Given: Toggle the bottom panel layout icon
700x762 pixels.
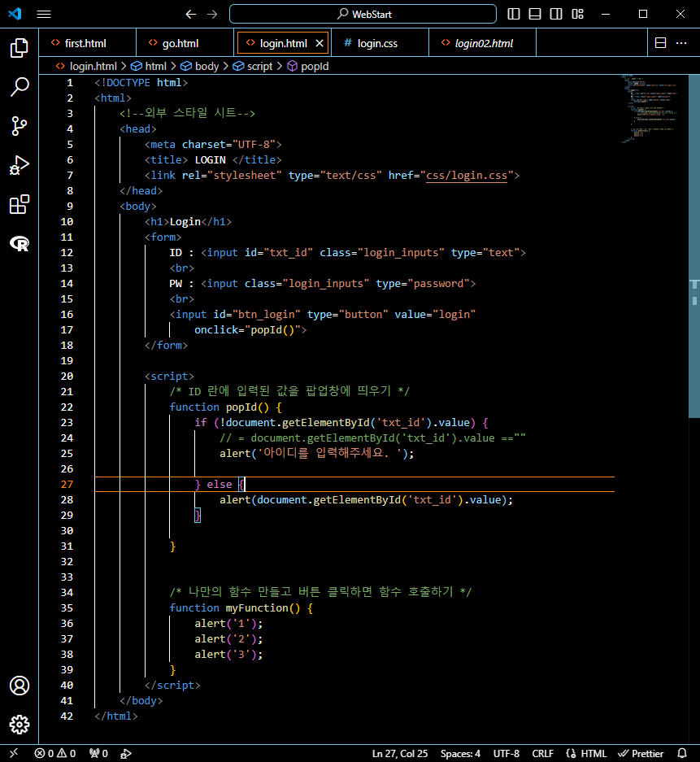Looking at the screenshot, I should [x=535, y=14].
